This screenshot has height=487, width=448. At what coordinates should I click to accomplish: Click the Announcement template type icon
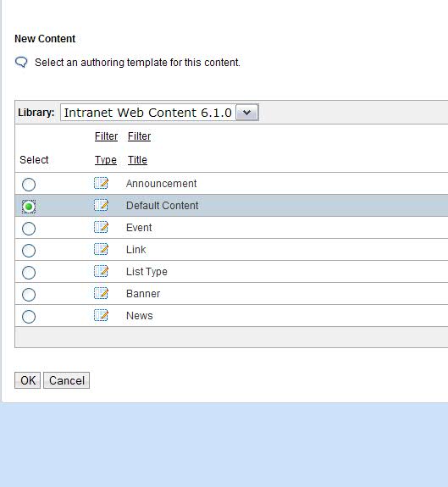pos(101,183)
